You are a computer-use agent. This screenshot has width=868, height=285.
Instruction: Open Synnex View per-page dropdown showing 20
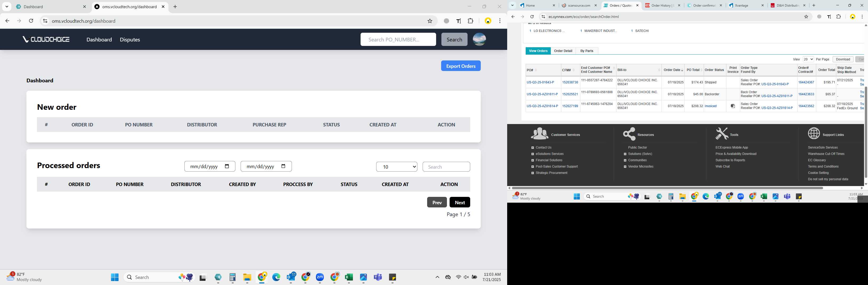808,59
